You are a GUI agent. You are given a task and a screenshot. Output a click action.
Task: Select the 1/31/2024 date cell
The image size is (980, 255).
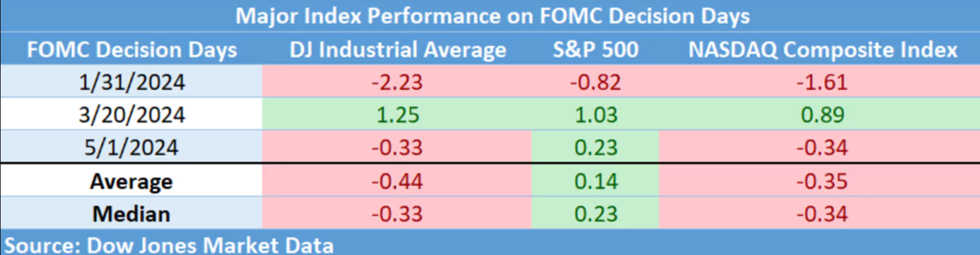coord(132,82)
